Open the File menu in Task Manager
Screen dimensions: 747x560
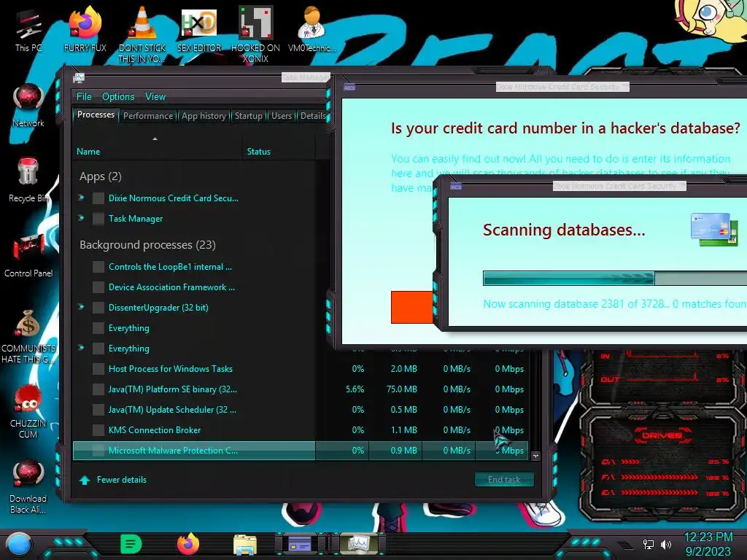84,97
